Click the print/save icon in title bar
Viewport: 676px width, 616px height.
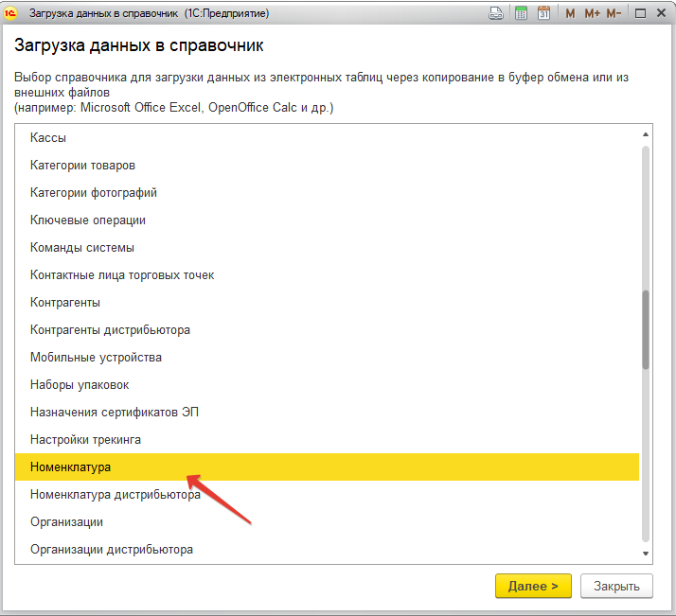pos(496,13)
